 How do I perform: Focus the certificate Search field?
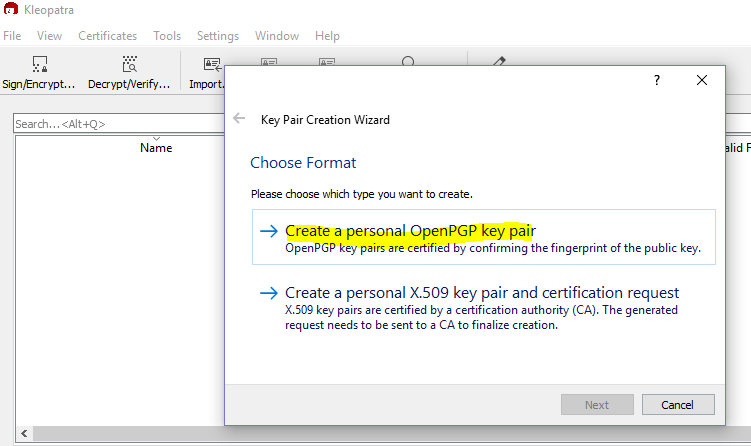pos(115,124)
